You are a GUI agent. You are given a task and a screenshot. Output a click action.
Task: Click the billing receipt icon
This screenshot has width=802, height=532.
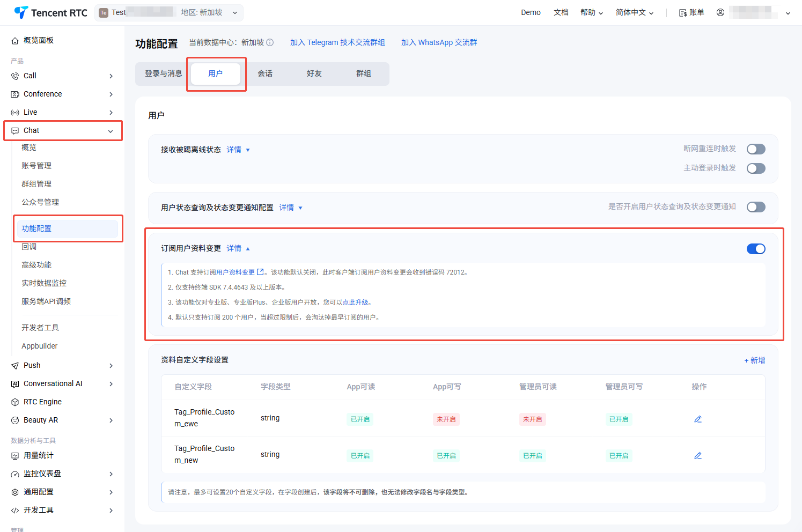(683, 13)
